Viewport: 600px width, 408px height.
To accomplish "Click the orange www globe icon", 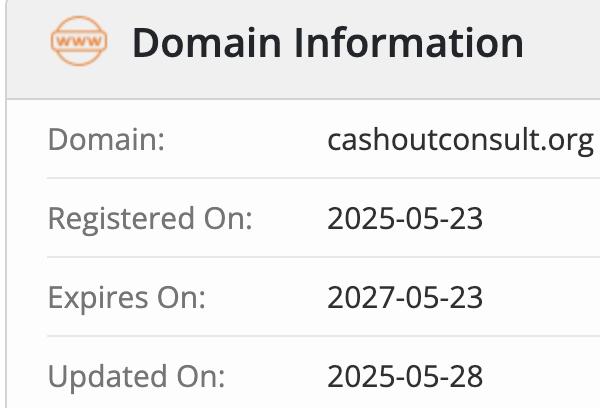I will (79, 41).
